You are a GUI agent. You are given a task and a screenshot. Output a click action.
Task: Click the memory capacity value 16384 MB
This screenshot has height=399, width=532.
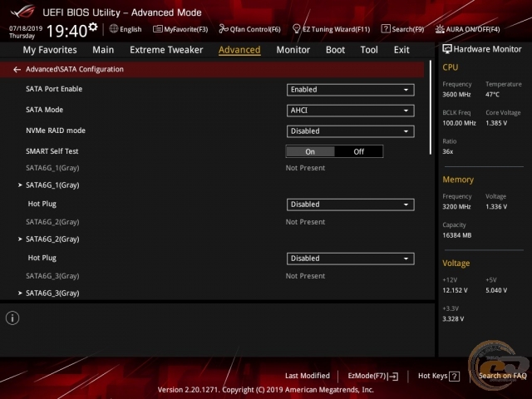[x=457, y=235]
